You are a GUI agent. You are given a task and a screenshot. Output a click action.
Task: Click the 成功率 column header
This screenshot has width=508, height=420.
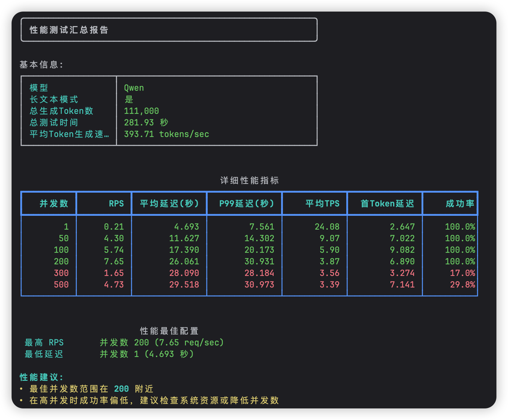460,204
